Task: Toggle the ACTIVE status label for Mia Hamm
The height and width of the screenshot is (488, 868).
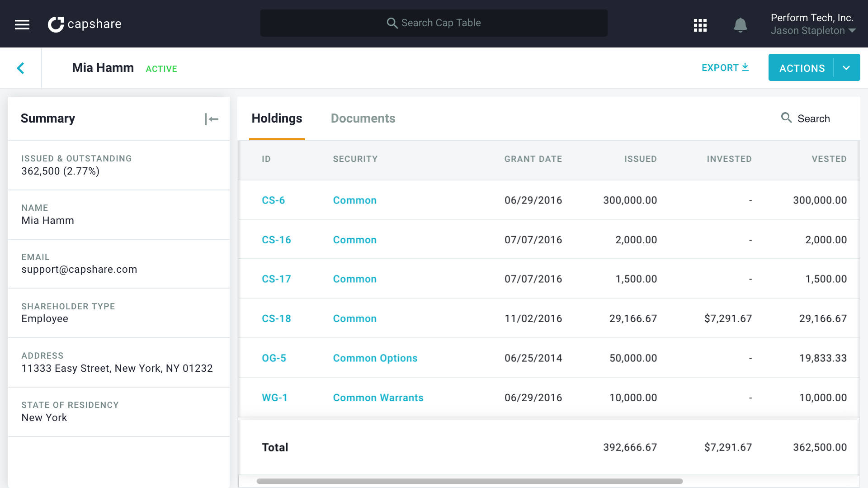Action: pos(161,69)
